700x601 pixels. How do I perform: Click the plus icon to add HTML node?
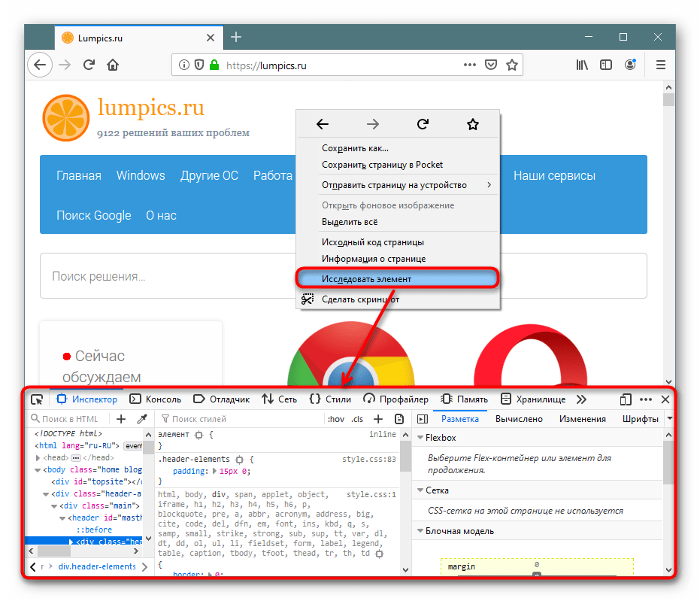click(121, 419)
